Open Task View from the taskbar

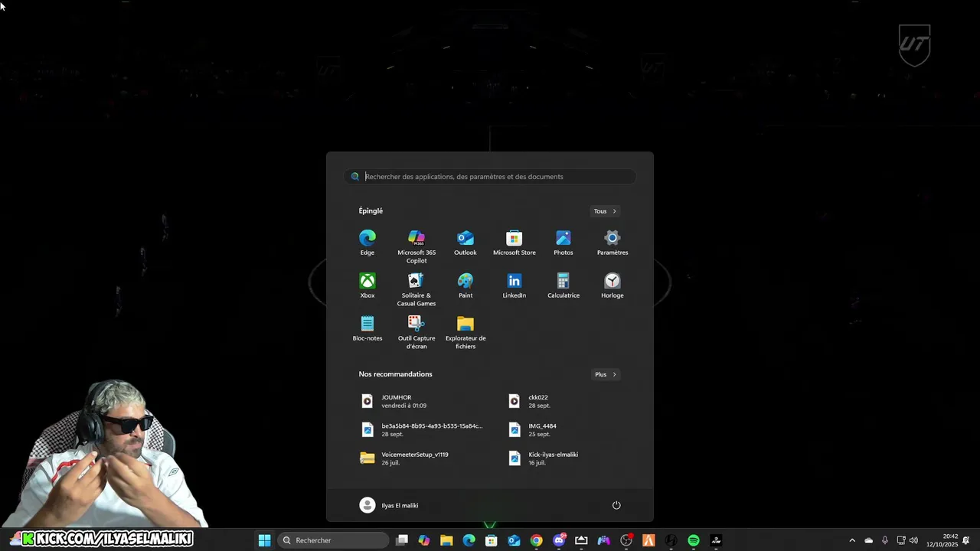click(402, 540)
